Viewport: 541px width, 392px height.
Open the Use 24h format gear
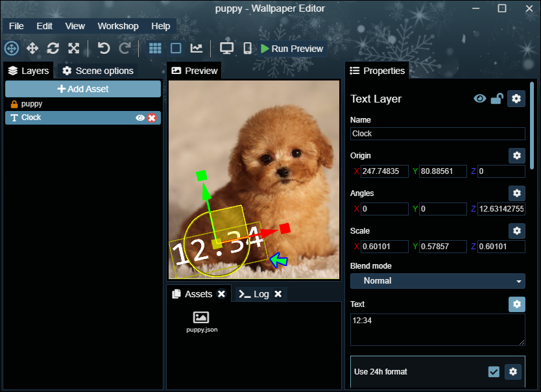coord(513,372)
